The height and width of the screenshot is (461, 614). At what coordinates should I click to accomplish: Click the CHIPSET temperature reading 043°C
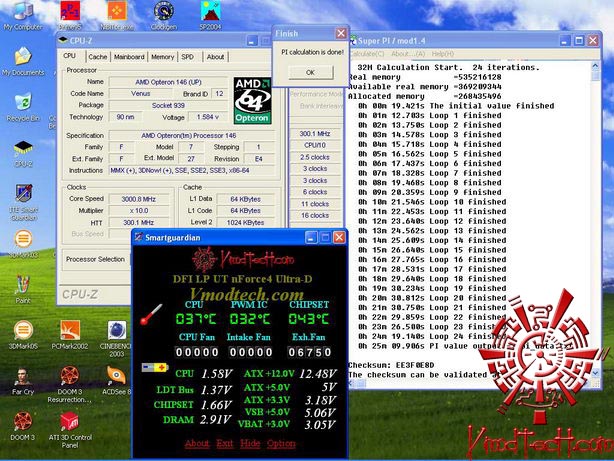pyautogui.click(x=309, y=319)
